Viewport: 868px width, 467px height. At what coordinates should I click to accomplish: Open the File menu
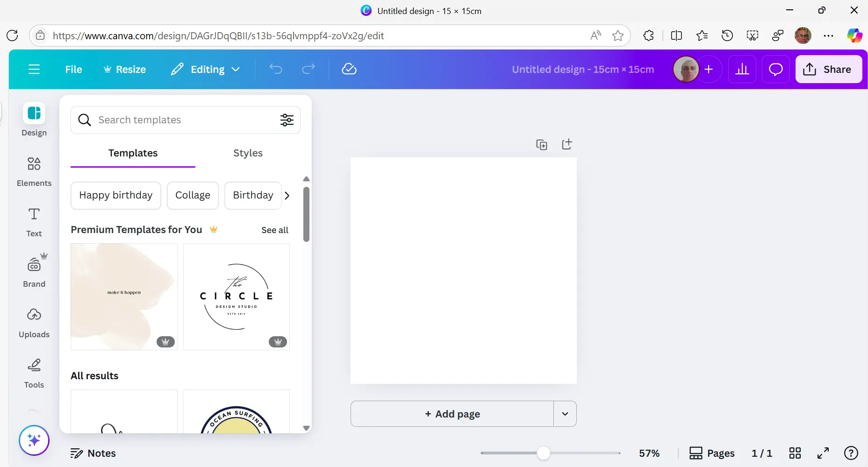tap(73, 70)
